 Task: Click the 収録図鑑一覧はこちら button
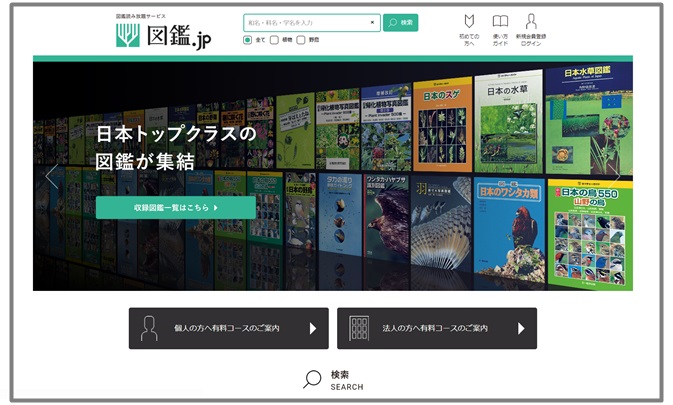pos(176,208)
